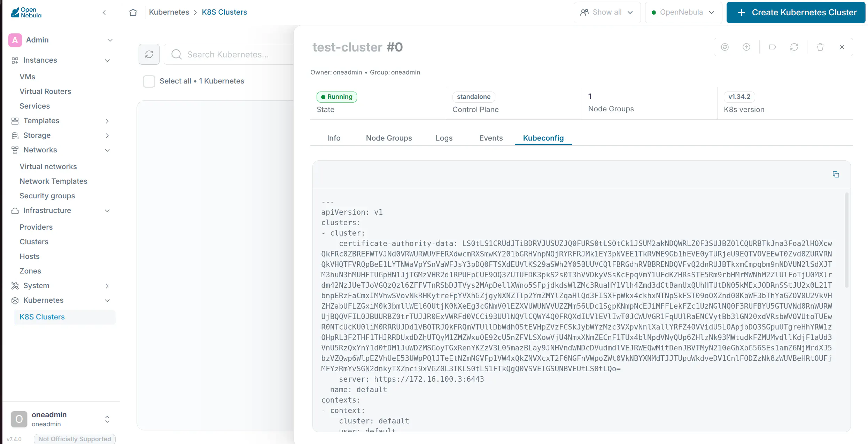Close the test-cluster detail panel

pos(842,47)
